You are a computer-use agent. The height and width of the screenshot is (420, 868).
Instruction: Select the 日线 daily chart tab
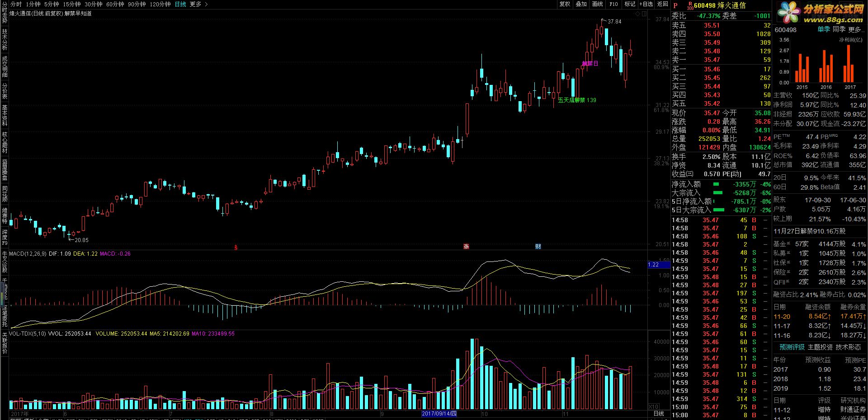pos(180,4)
